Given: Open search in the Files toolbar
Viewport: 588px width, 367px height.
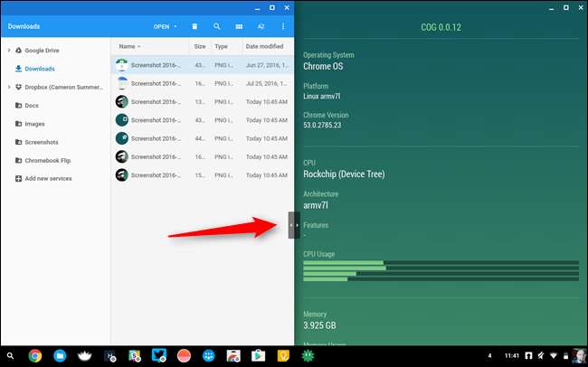Looking at the screenshot, I should [x=217, y=26].
